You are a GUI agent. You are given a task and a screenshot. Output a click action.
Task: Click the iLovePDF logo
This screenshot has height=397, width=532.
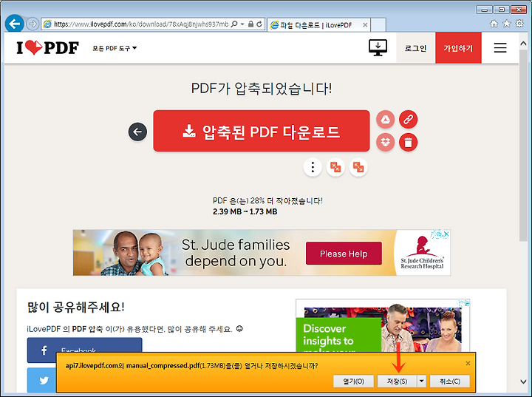pos(48,48)
